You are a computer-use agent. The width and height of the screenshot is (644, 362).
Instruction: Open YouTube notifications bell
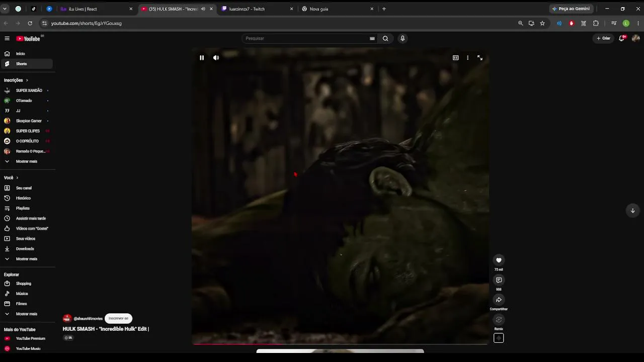pyautogui.click(x=622, y=38)
